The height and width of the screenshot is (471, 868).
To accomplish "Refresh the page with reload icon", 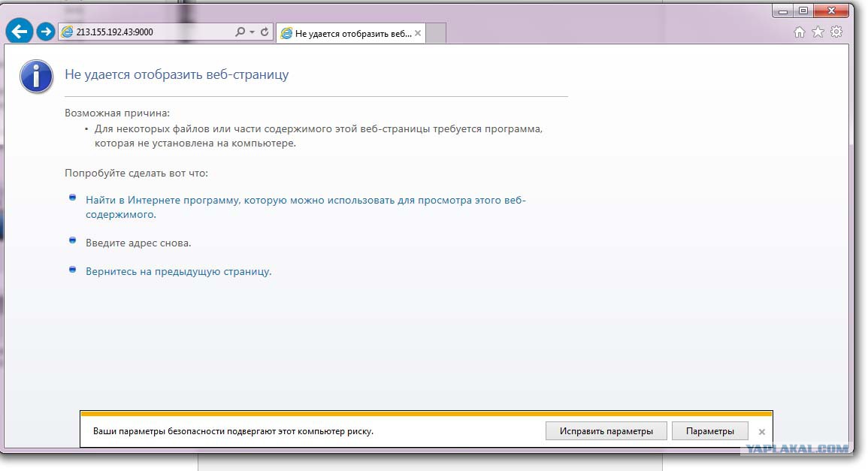I will (265, 32).
